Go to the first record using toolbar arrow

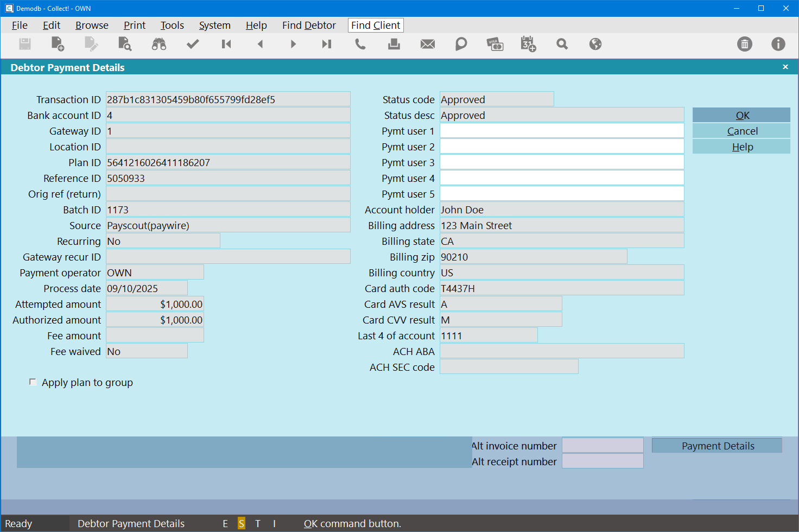click(226, 45)
